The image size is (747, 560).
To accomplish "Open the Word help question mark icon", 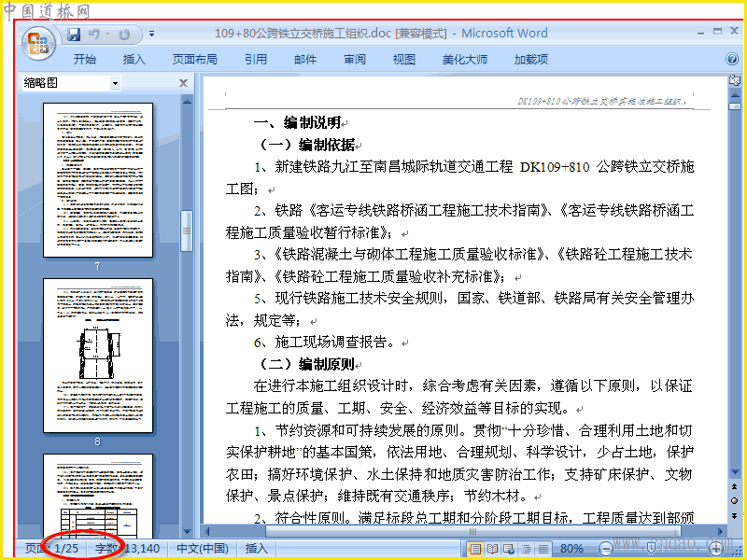I will click(732, 59).
